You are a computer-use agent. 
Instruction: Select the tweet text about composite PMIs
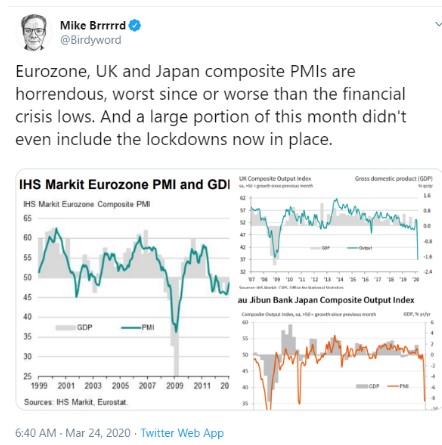211,105
